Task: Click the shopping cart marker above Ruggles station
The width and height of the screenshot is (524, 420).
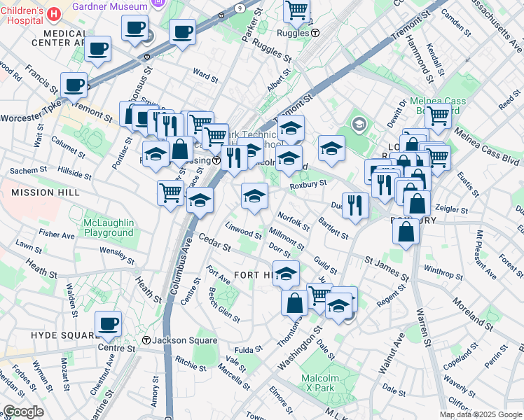Action: pos(296,12)
